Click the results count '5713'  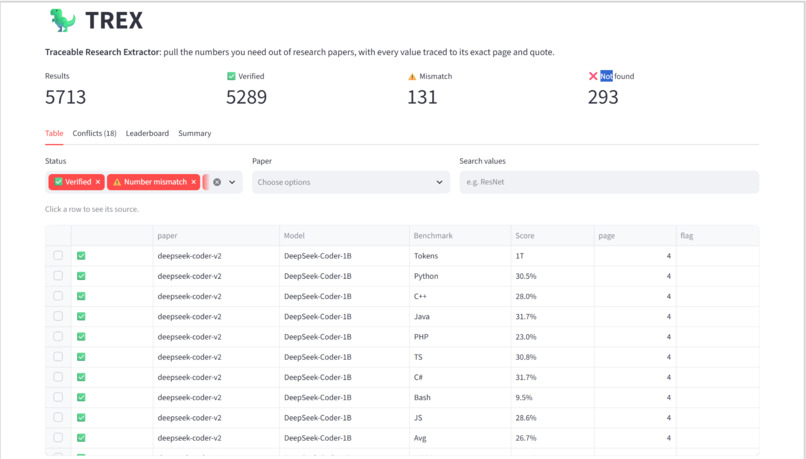65,97
